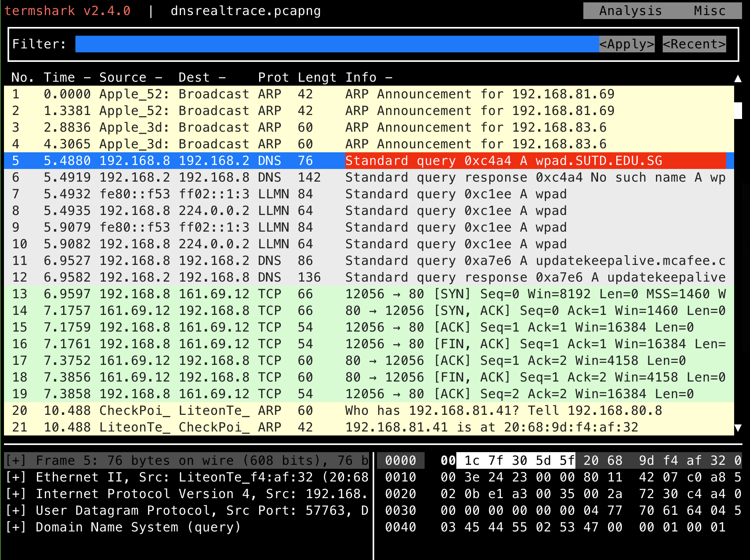The height and width of the screenshot is (560, 750).
Task: Open the Analysis menu
Action: pos(630,11)
